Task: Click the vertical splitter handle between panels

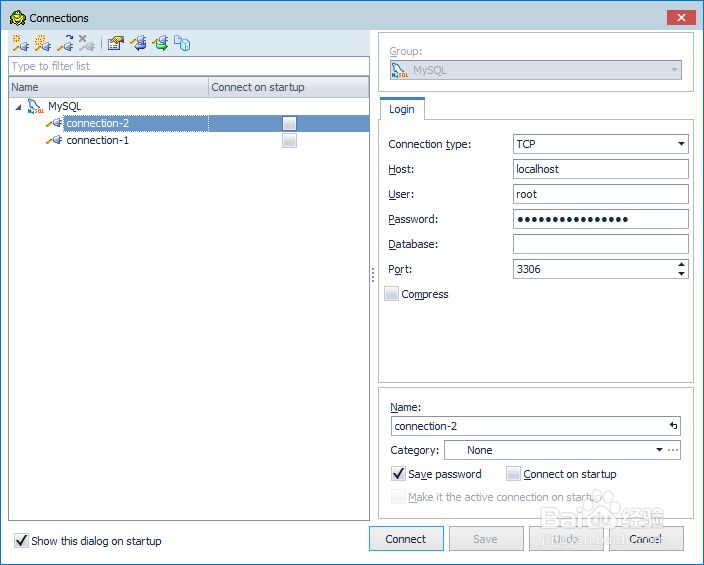Action: pyautogui.click(x=373, y=274)
